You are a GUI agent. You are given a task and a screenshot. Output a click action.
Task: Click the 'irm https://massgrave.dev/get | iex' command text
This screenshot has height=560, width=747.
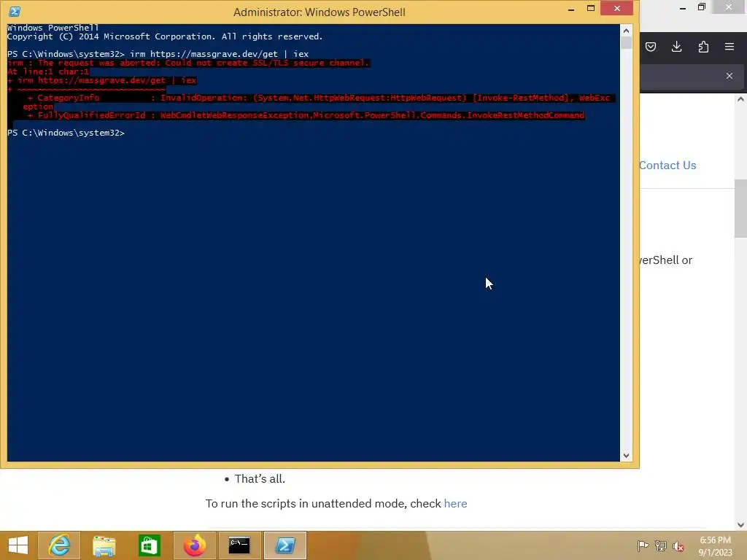click(219, 54)
